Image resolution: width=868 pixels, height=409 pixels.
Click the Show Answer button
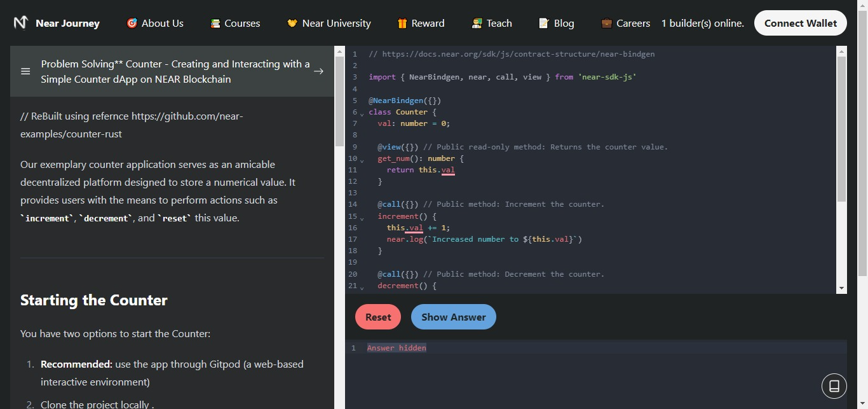(x=454, y=317)
